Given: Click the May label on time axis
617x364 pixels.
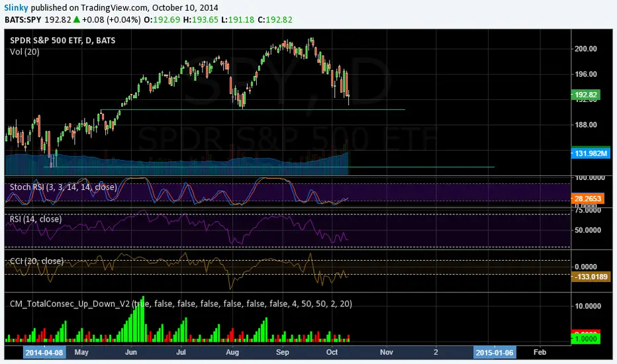Looking at the screenshot, I should coord(81,352).
